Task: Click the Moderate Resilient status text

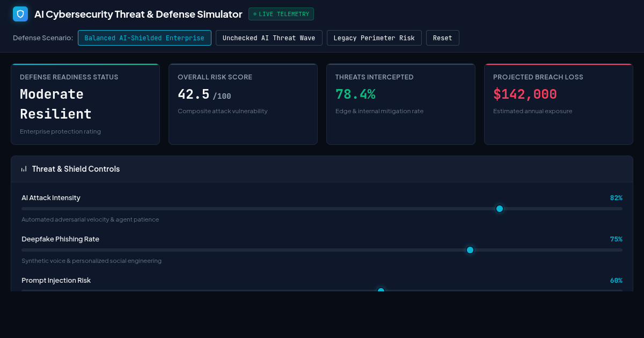Action: click(56, 104)
